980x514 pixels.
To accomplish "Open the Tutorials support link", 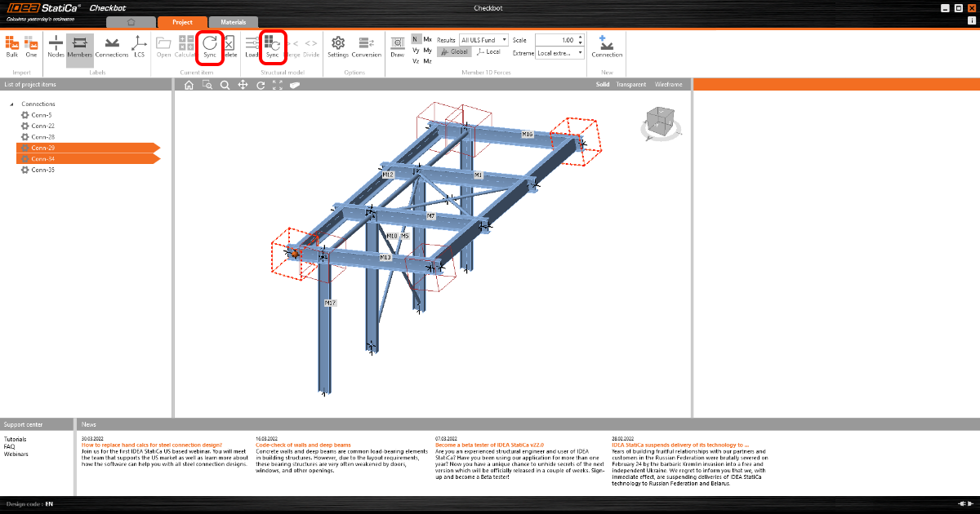I will pos(15,439).
